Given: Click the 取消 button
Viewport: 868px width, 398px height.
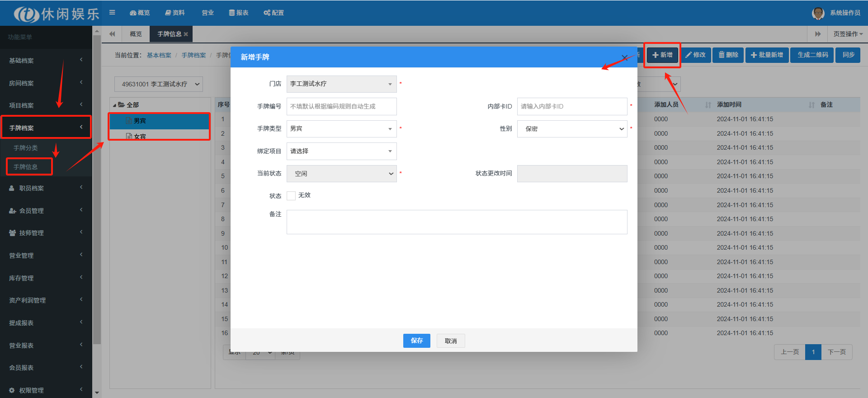Looking at the screenshot, I should 450,341.
